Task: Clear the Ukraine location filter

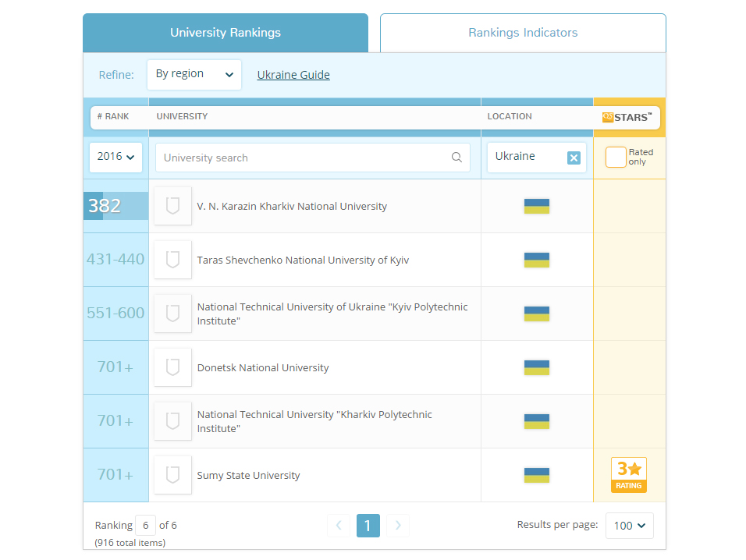Action: tap(574, 158)
